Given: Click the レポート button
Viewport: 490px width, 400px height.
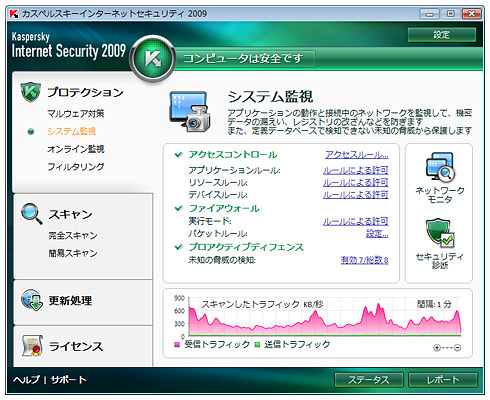Looking at the screenshot, I should (x=443, y=380).
